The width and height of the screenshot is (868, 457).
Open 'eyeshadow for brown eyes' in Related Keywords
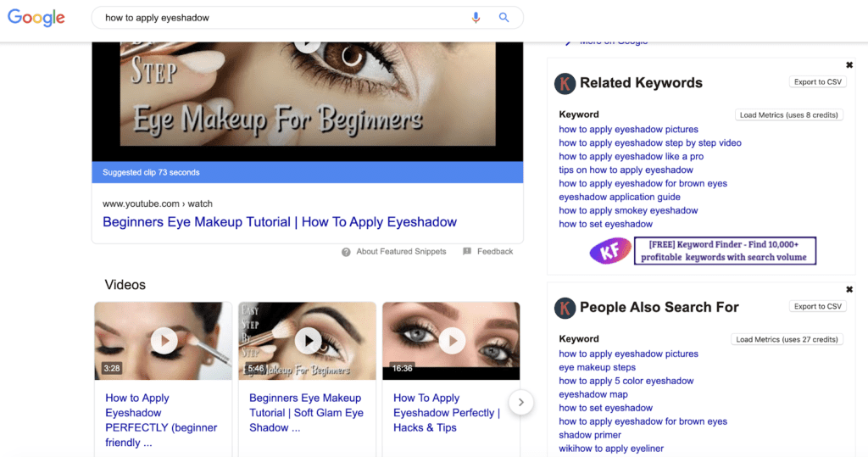(x=643, y=183)
